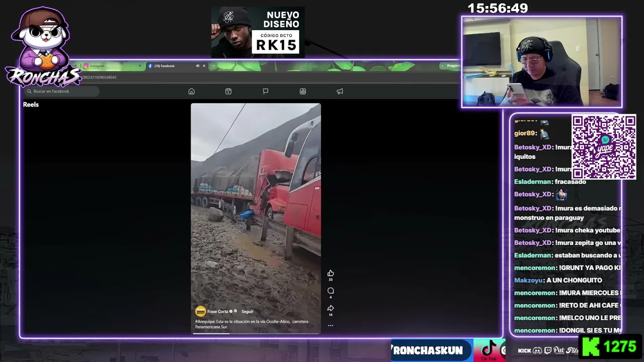Click mencoremon's '!DONGIL SI ES TU' message

point(567,330)
